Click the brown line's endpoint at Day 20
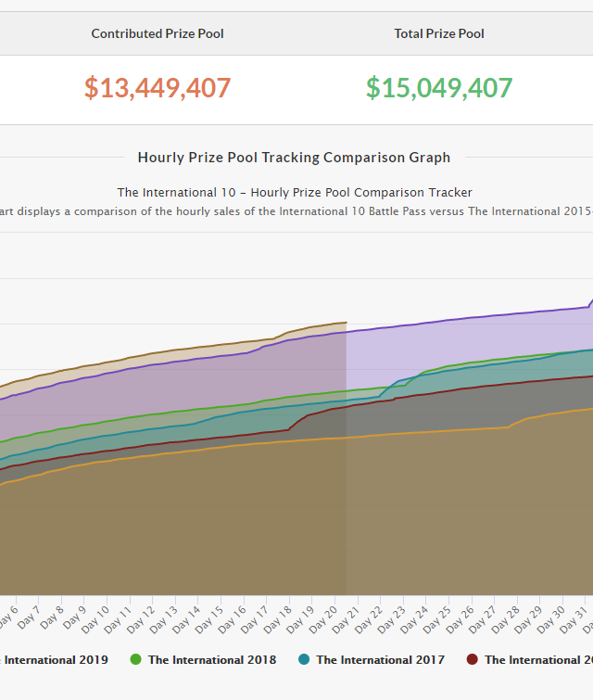Image resolution: width=593 pixels, height=700 pixels. tap(346, 323)
